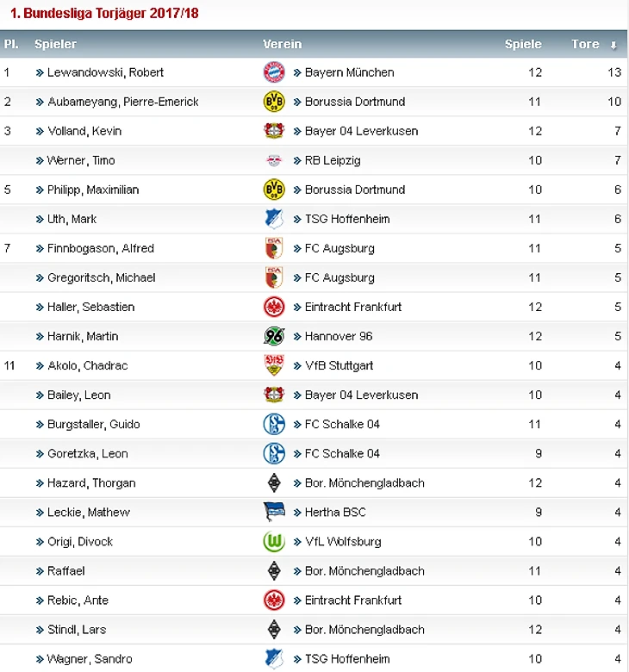Sort table by Spiele column header
629x672 pixels.
[523, 44]
